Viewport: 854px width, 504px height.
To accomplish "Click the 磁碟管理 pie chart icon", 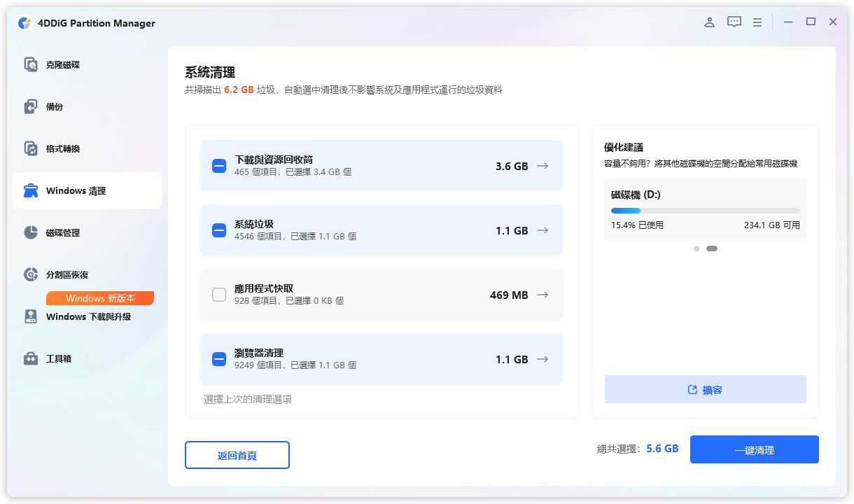I will (31, 232).
